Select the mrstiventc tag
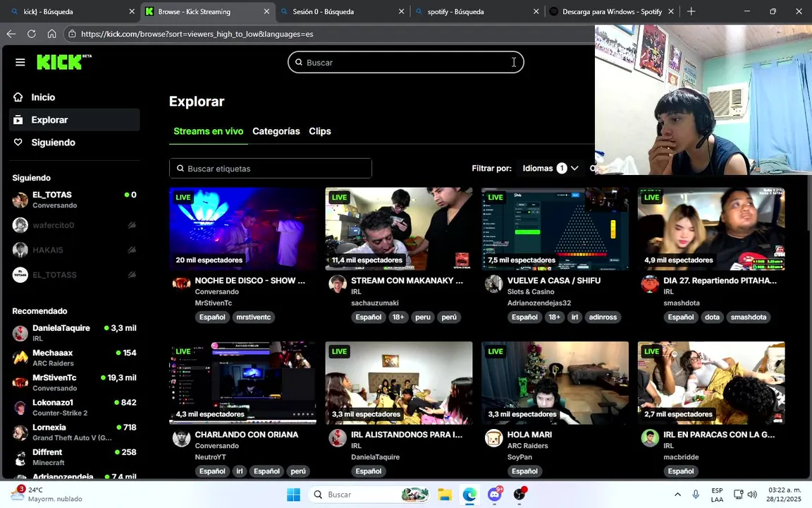 (x=253, y=317)
